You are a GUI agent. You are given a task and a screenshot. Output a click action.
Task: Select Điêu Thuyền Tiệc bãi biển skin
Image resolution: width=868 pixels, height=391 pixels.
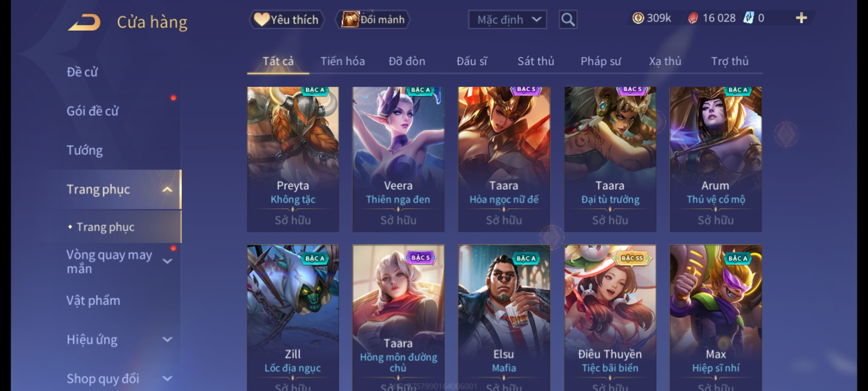point(610,318)
